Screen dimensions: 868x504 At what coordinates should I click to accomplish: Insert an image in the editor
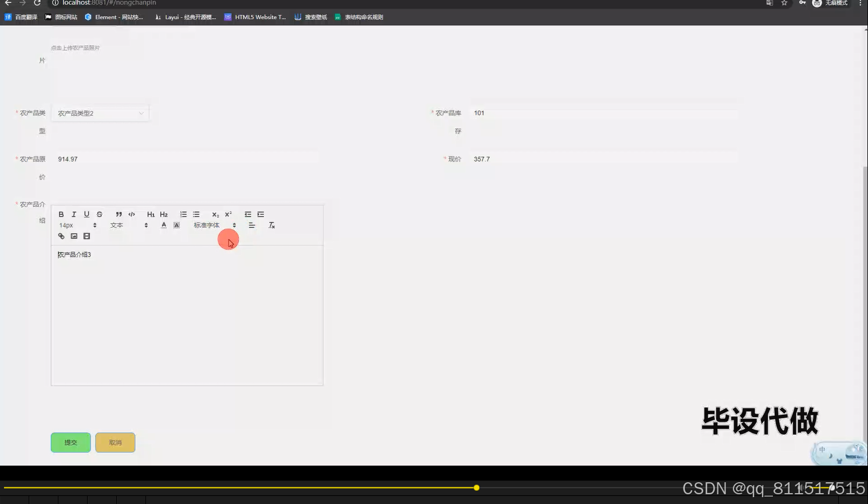tap(74, 236)
